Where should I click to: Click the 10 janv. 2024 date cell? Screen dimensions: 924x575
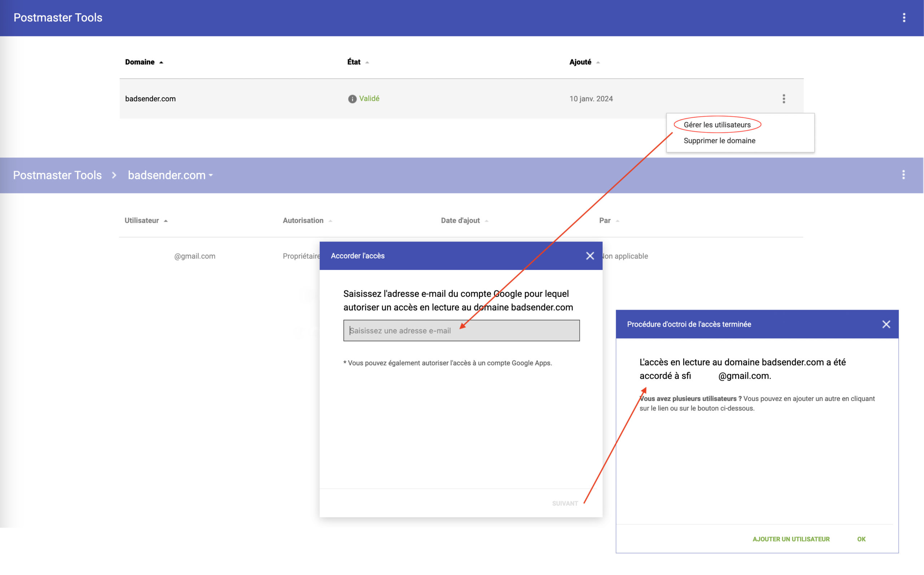pyautogui.click(x=591, y=99)
